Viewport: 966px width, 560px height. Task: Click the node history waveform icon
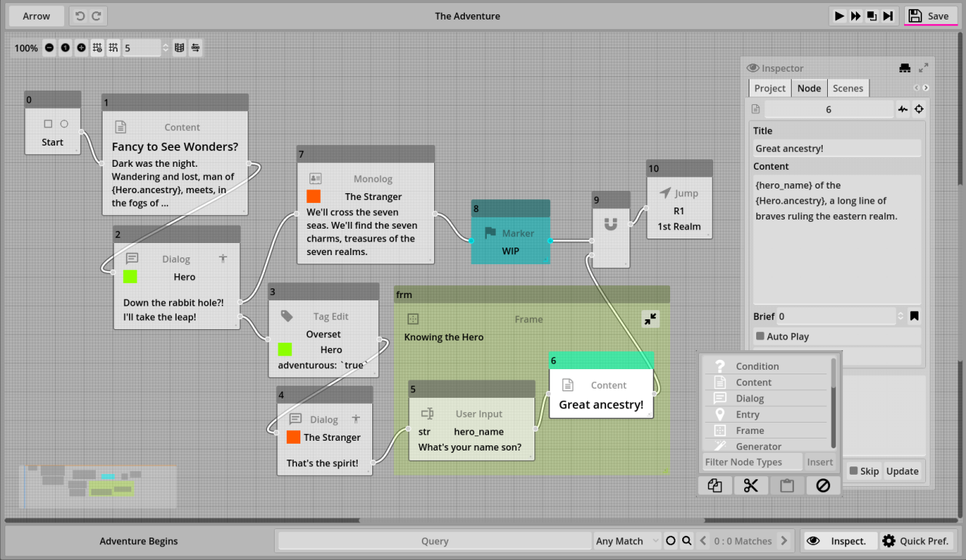point(903,109)
